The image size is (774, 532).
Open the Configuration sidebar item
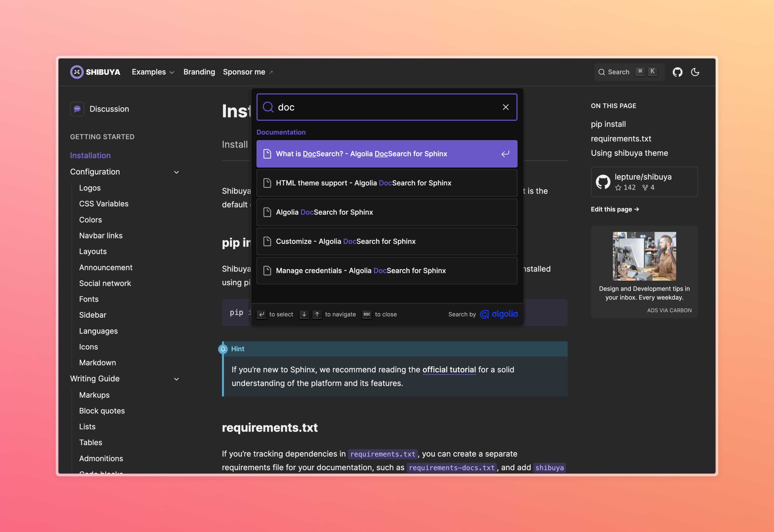coord(95,172)
